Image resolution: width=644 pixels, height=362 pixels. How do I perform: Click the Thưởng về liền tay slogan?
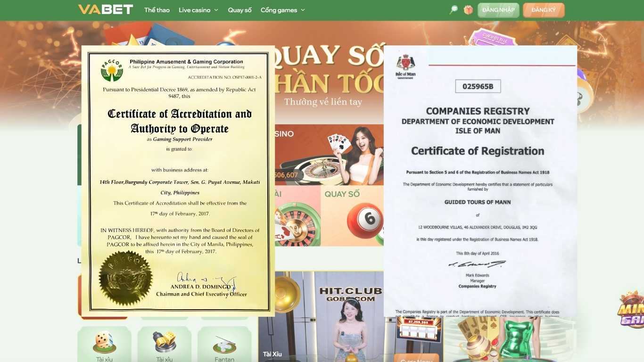323,102
